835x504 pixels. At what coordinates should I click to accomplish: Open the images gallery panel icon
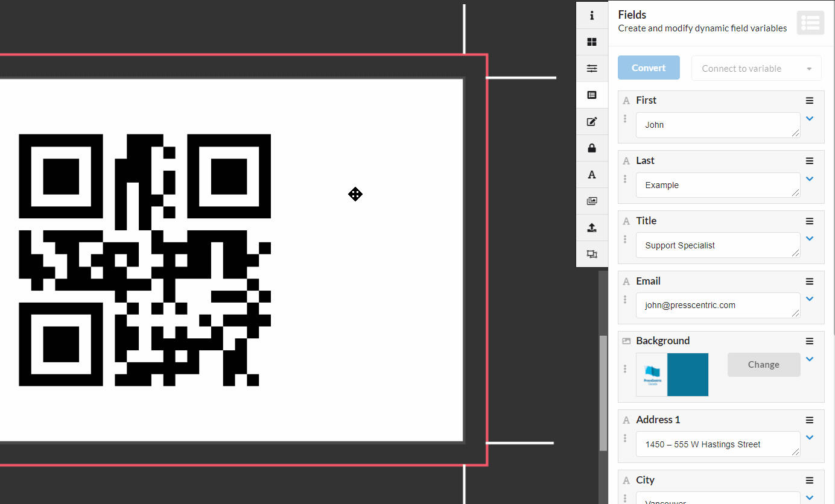(x=592, y=201)
